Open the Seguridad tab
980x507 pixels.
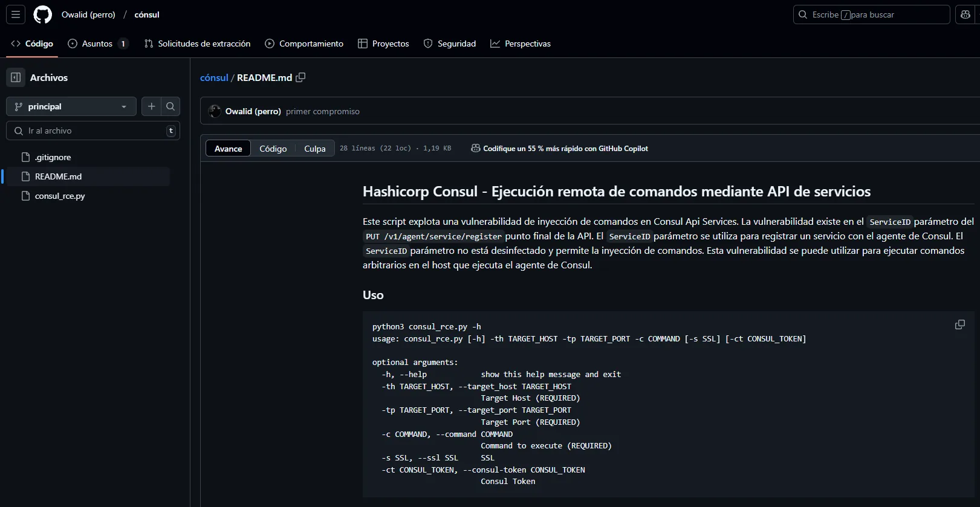point(450,44)
